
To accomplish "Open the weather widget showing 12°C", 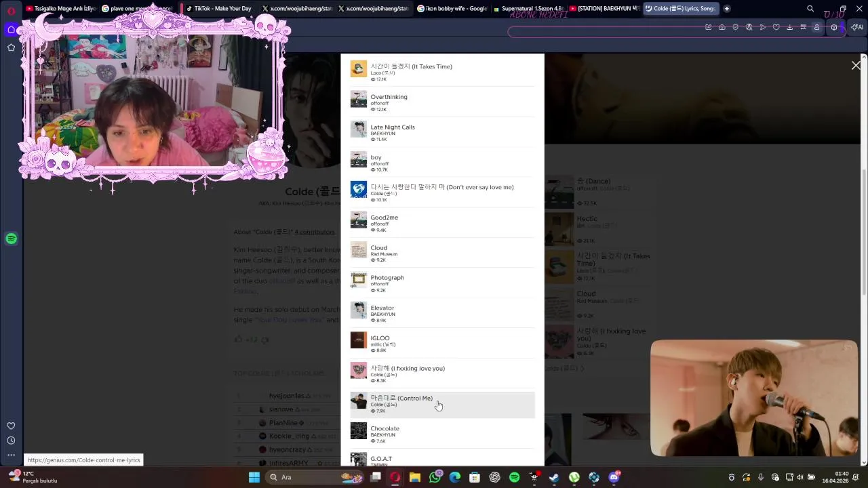I will [x=34, y=477].
